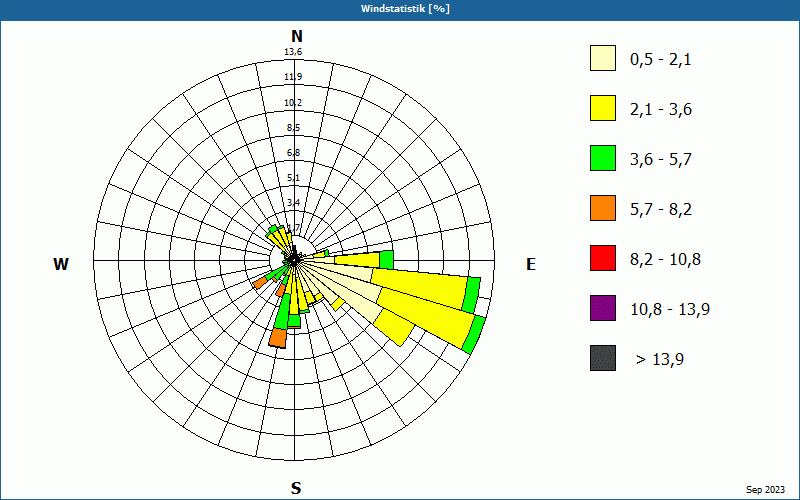The image size is (800, 500).
Task: Click the S compass label
Action: click(296, 488)
